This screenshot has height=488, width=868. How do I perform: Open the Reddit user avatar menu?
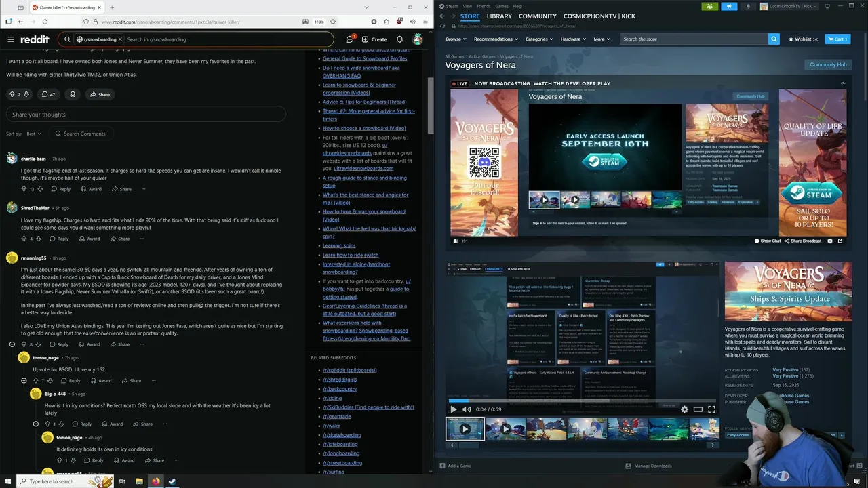(418, 39)
